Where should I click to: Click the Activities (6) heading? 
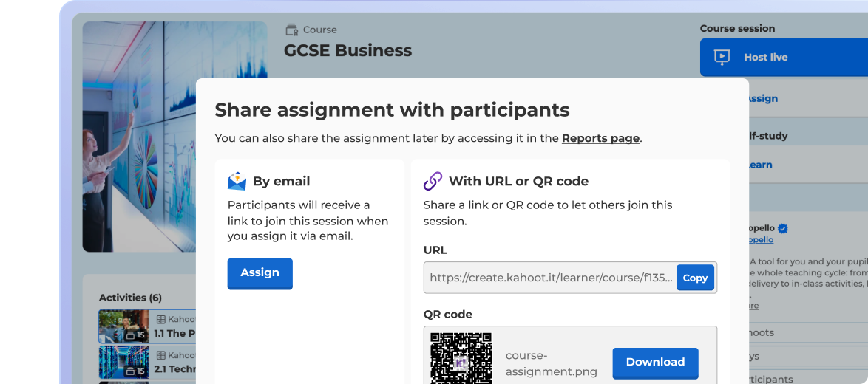[130, 298]
